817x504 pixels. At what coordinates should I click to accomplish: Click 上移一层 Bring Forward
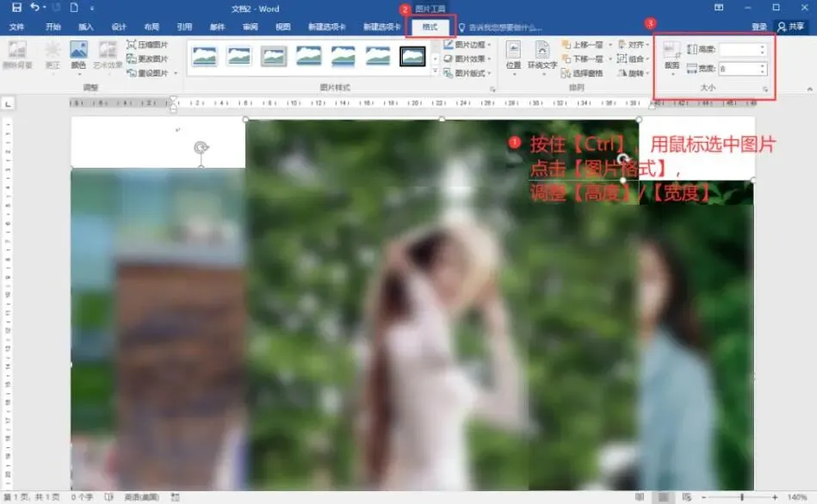[x=582, y=45]
